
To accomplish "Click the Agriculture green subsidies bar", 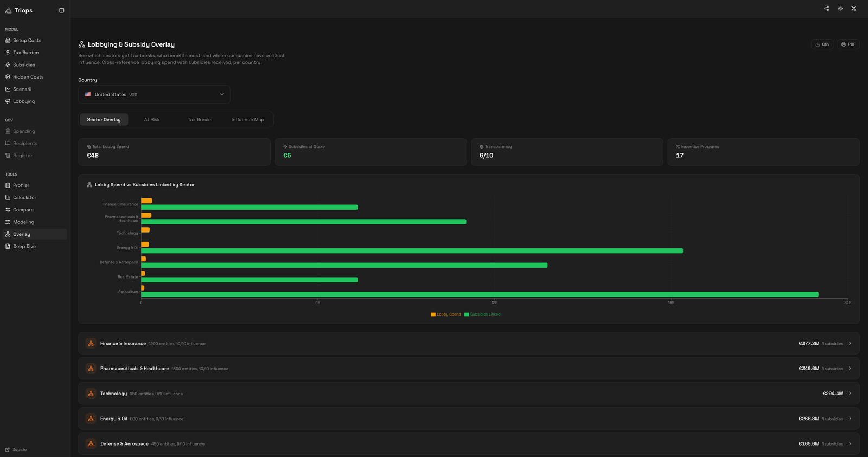I will [x=480, y=294].
